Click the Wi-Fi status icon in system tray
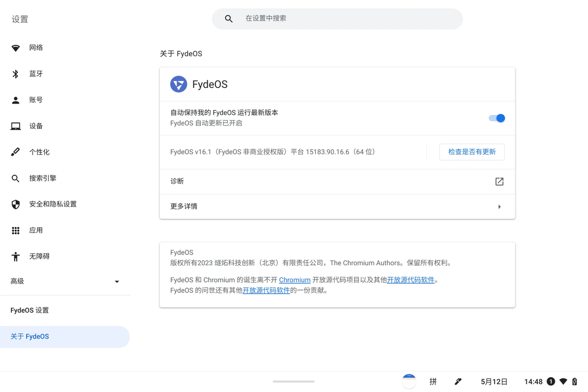Viewport: 588px width, 392px height. (x=563, y=382)
